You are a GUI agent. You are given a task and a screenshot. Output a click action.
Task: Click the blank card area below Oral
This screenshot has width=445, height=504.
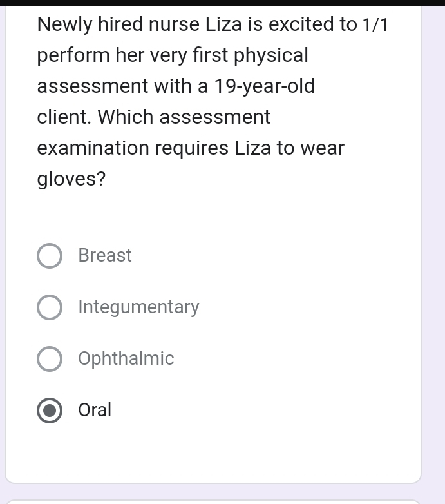pos(213,451)
